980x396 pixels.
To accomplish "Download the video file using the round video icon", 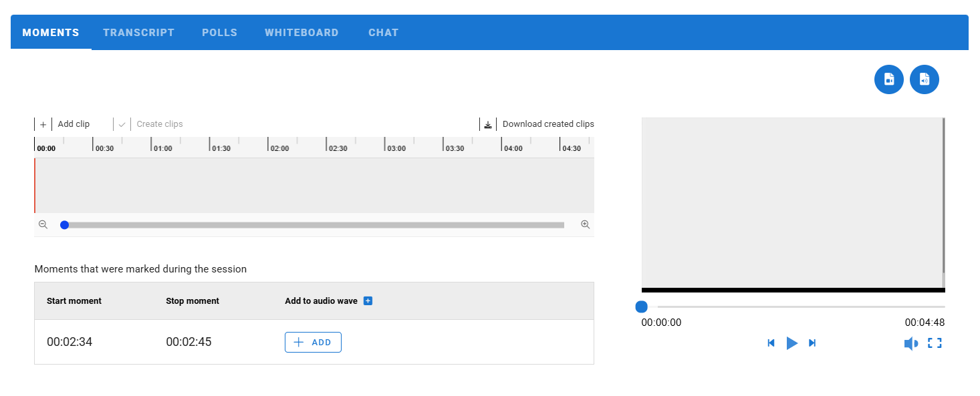I will tap(888, 79).
